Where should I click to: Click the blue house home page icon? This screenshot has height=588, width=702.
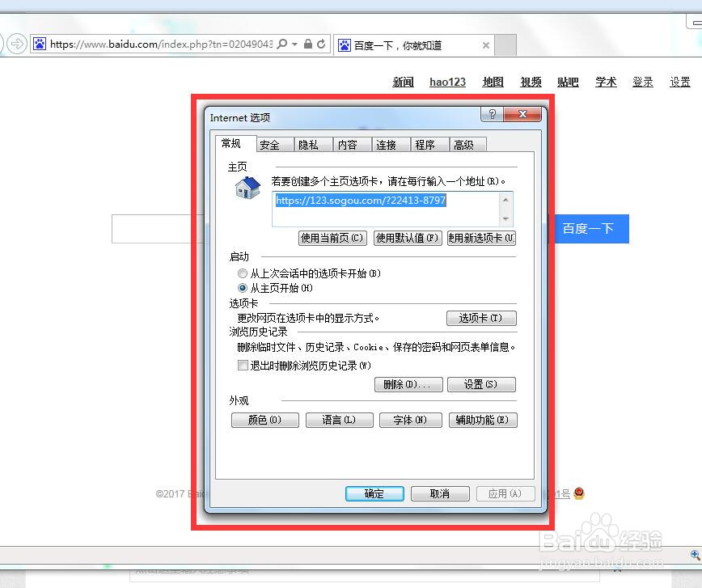[x=247, y=188]
